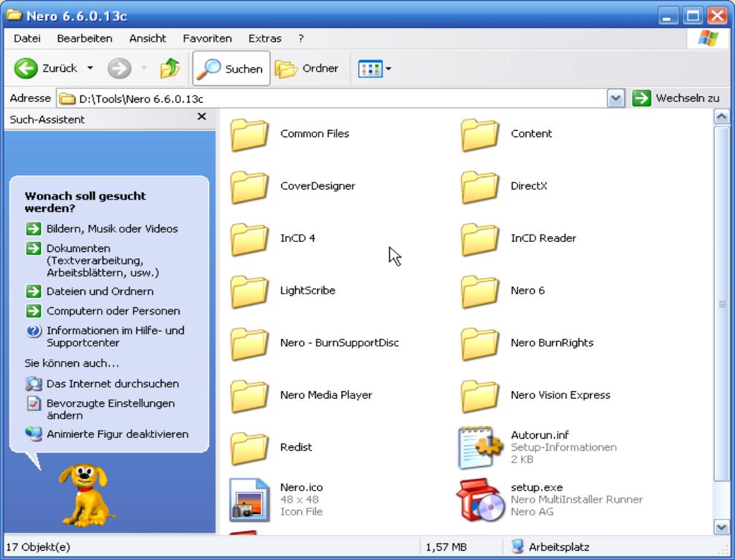Select the InCD 4 folder icon
735x560 pixels.
coord(249,240)
